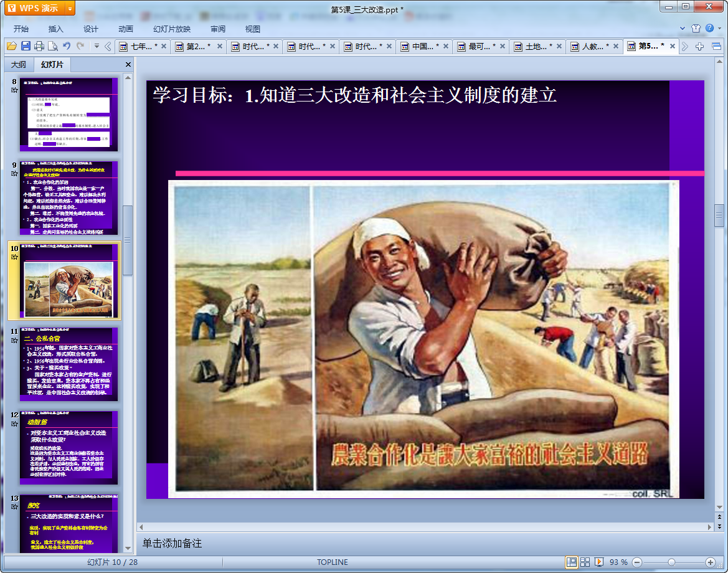The image size is (728, 573).
Task: Click the animation star icon beside slide 10
Action: click(x=14, y=257)
